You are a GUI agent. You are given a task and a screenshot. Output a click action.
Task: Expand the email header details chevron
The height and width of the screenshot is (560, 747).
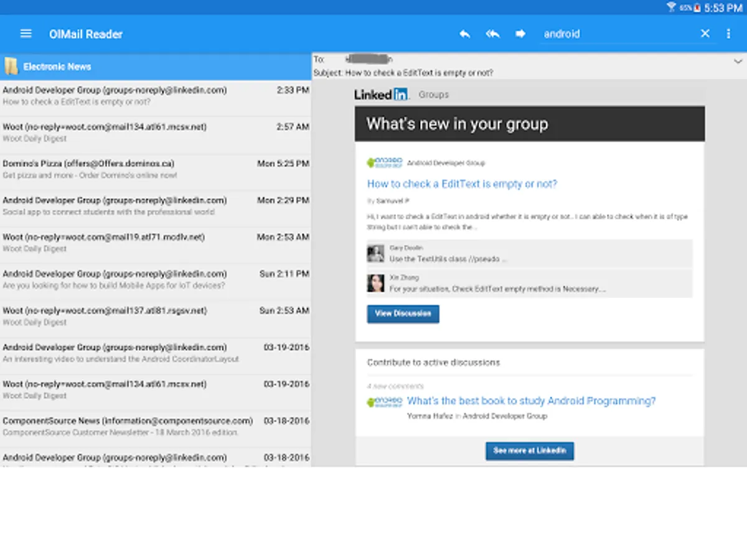[x=738, y=61]
